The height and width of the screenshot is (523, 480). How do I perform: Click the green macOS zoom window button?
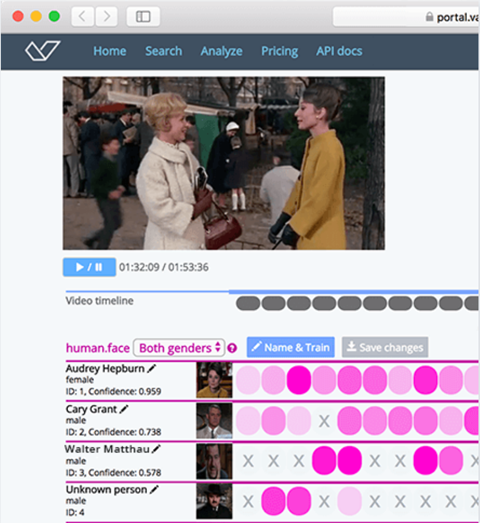54,16
